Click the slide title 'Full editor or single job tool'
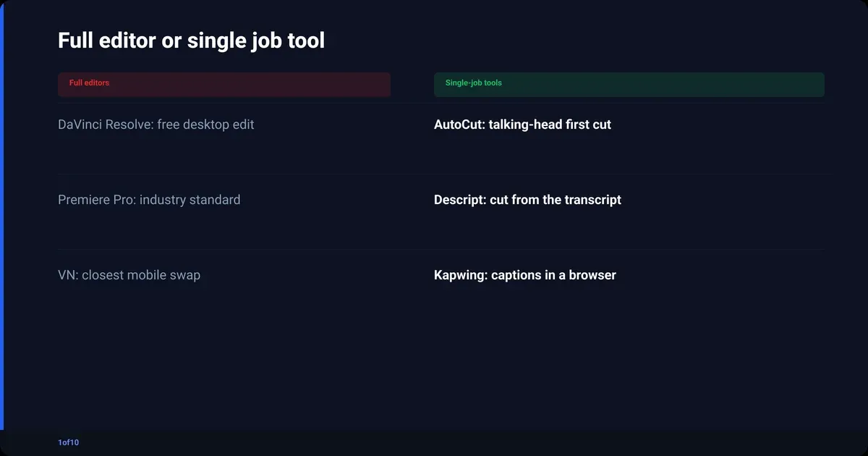 click(191, 41)
